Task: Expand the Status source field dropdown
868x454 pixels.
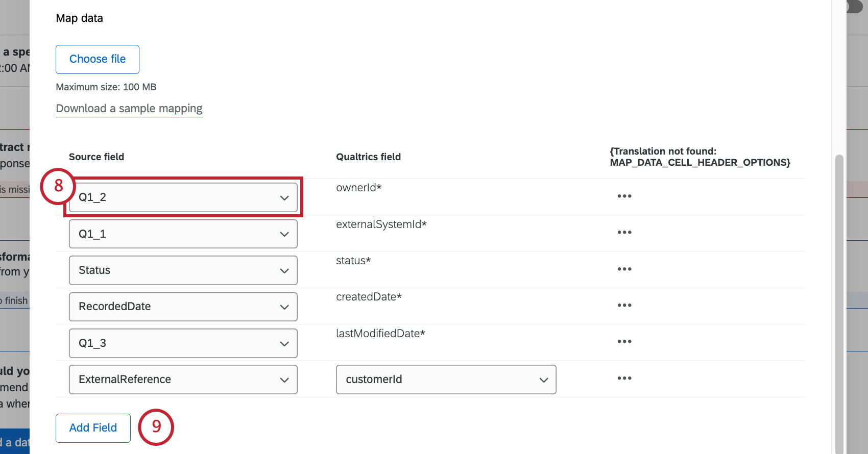Action: pyautogui.click(x=183, y=270)
